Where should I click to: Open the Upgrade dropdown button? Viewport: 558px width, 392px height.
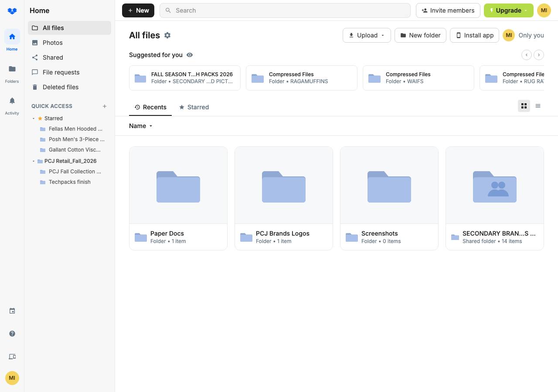point(508,10)
